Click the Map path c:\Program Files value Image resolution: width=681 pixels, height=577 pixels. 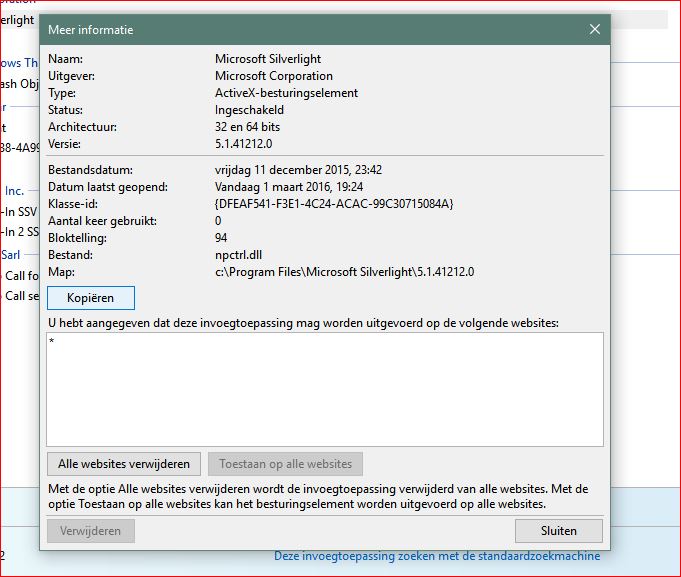click(x=344, y=272)
